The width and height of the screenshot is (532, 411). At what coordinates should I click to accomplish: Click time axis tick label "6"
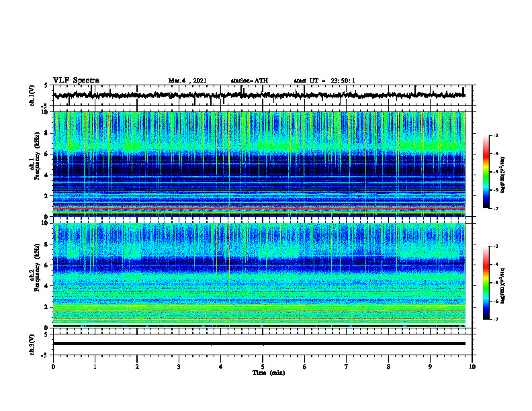pos(305,367)
